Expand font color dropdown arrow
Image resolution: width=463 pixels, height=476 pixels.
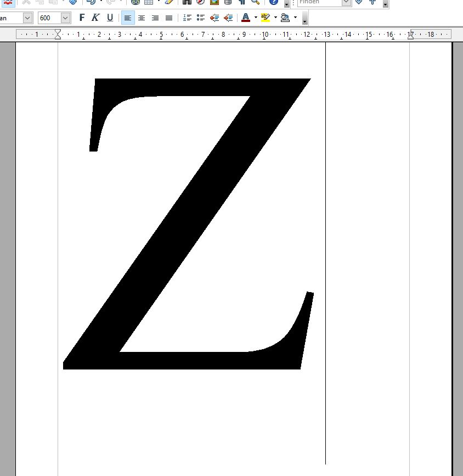256,18
